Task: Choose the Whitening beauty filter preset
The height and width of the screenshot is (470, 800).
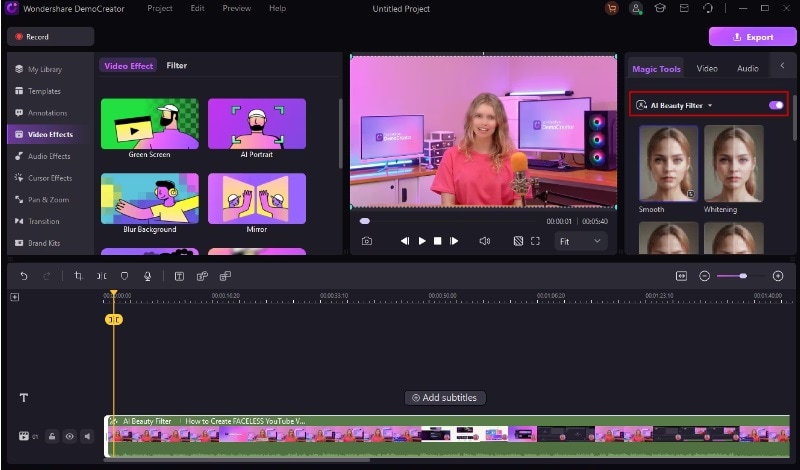Action: point(734,163)
